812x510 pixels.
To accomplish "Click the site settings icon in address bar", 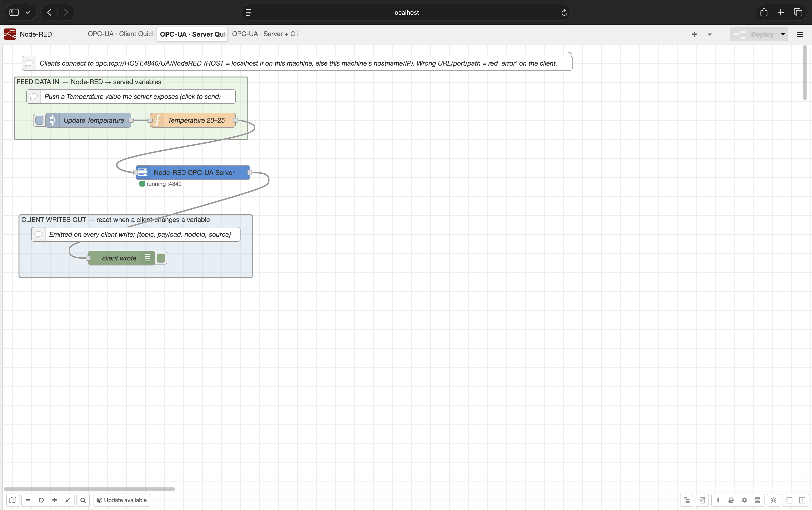I will click(248, 13).
